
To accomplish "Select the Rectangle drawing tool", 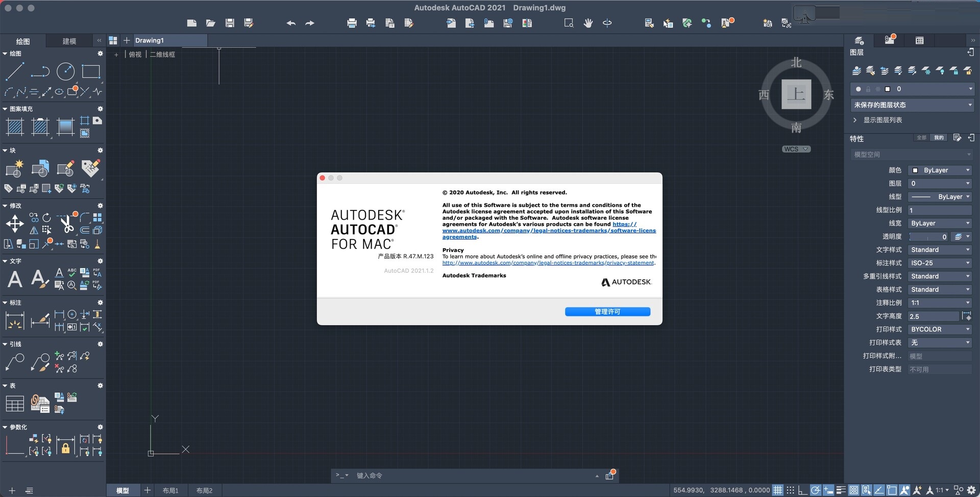I will pos(91,72).
